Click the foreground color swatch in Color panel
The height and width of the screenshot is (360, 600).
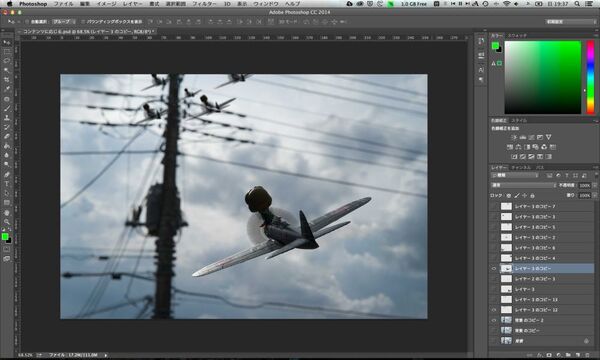[495, 46]
